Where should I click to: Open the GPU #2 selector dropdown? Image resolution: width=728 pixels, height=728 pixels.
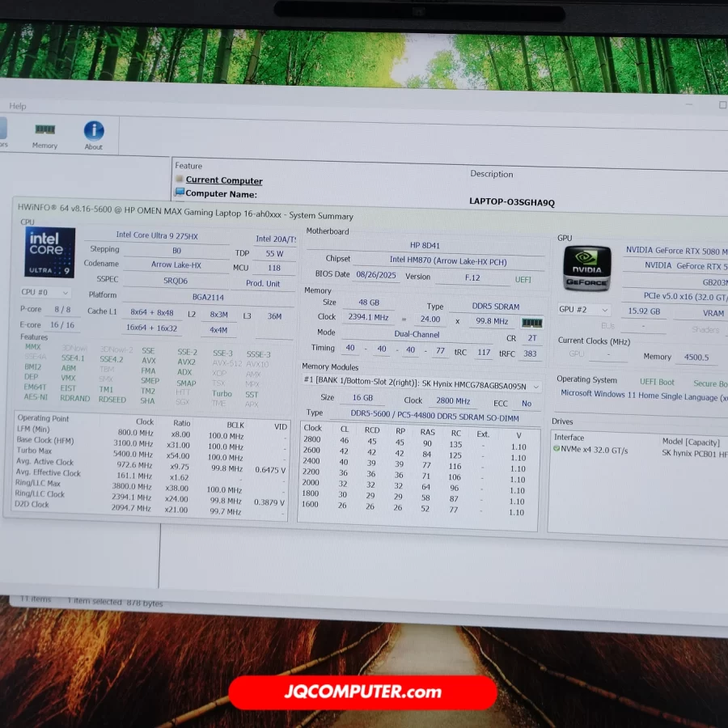coord(584,310)
